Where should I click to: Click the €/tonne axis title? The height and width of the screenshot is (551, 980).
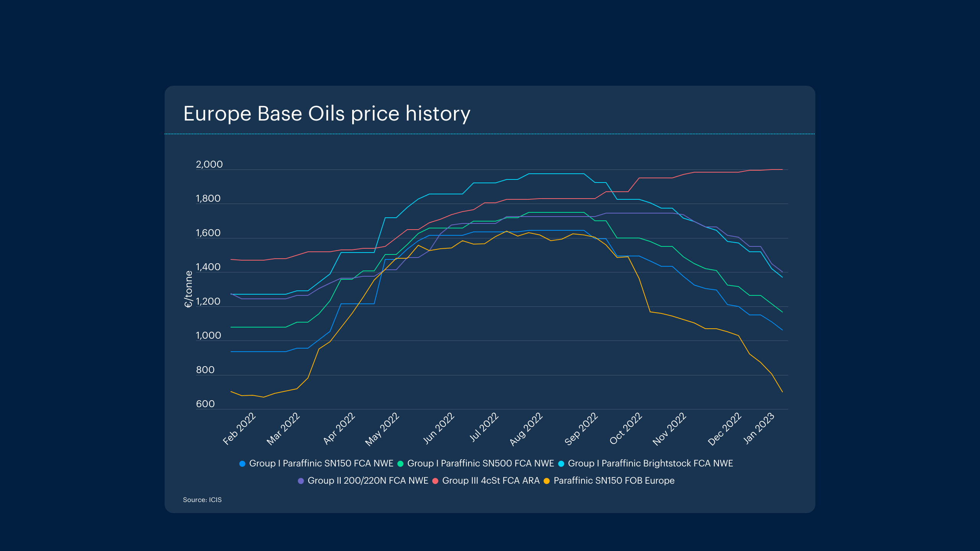[x=188, y=289]
